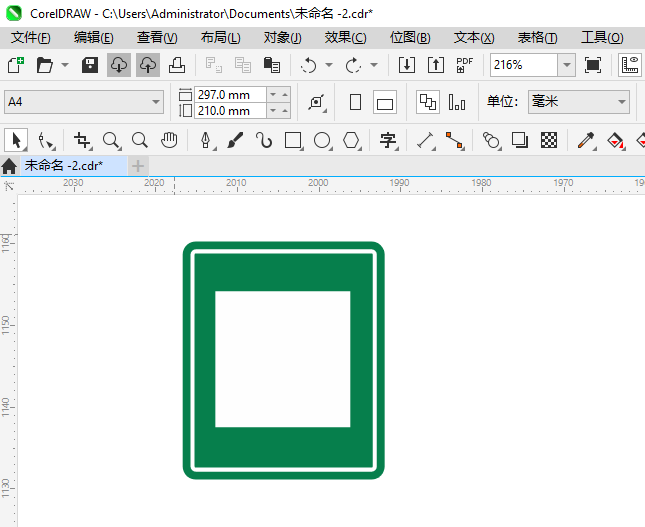Open the 工具(O) menu
Image resolution: width=645 pixels, height=527 pixels.
pyautogui.click(x=602, y=38)
